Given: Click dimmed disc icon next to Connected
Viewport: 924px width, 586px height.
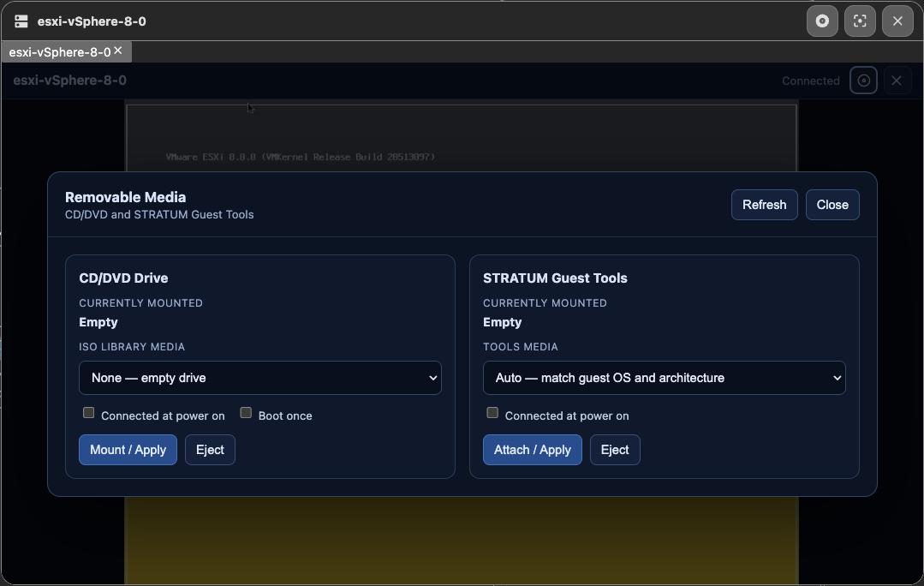Looking at the screenshot, I should pyautogui.click(x=863, y=81).
